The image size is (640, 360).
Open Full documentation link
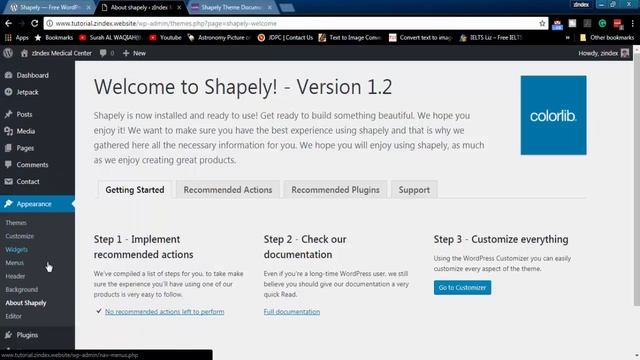(x=292, y=311)
